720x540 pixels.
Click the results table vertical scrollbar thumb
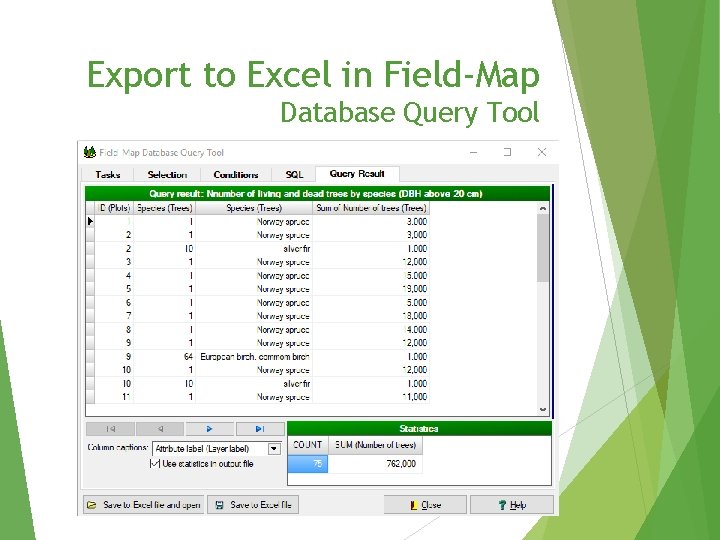543,248
